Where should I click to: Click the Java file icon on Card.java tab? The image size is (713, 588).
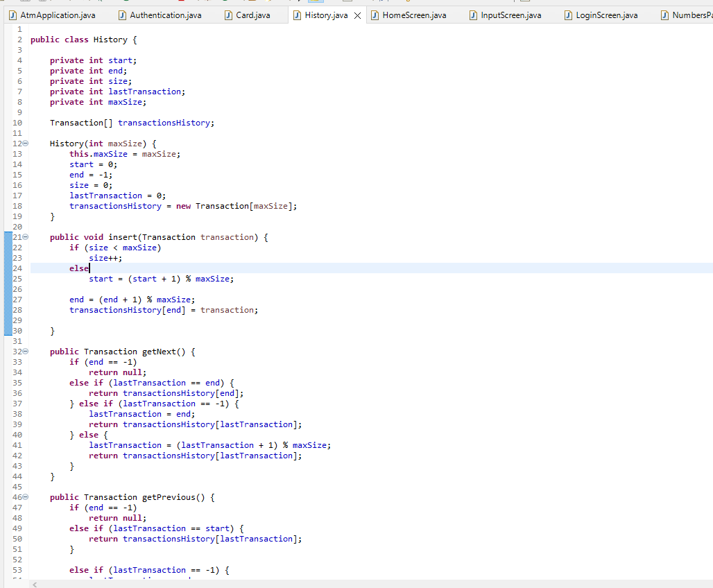point(230,14)
